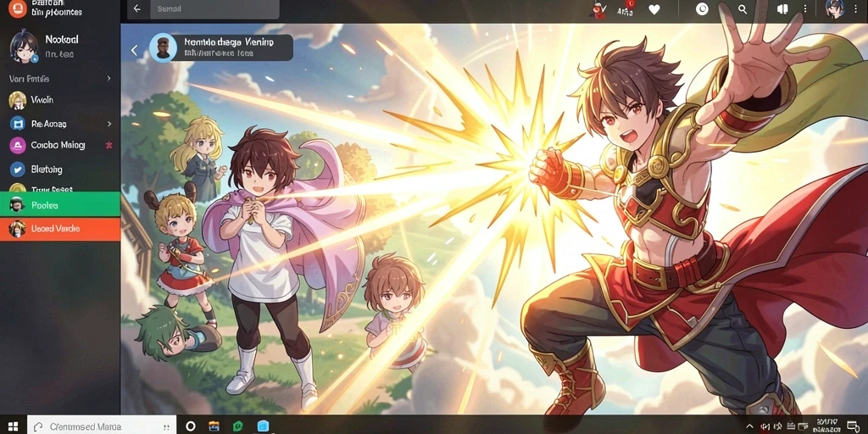Viewport: 868px width, 434px height.
Task: Click the top search input field
Action: coord(214,8)
